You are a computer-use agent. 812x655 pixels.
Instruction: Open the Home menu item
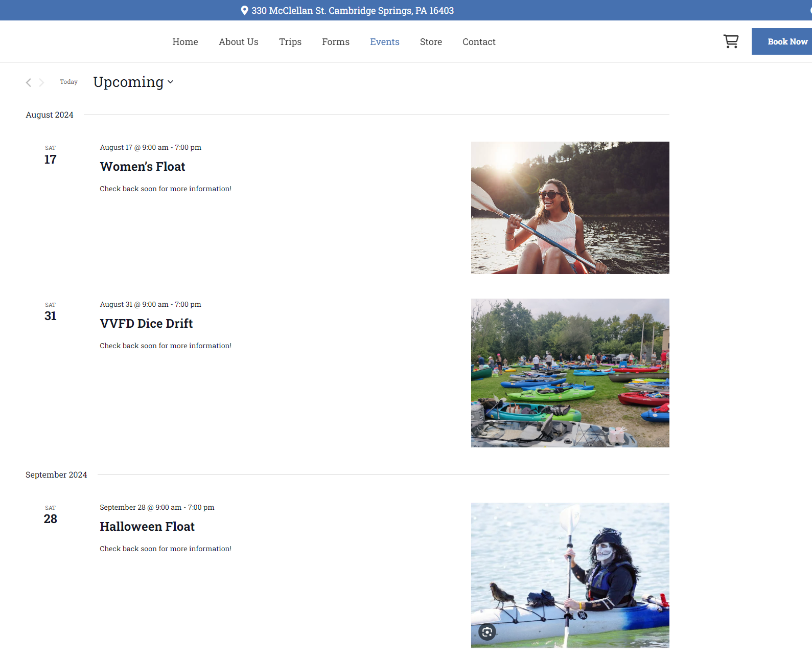pyautogui.click(x=185, y=42)
